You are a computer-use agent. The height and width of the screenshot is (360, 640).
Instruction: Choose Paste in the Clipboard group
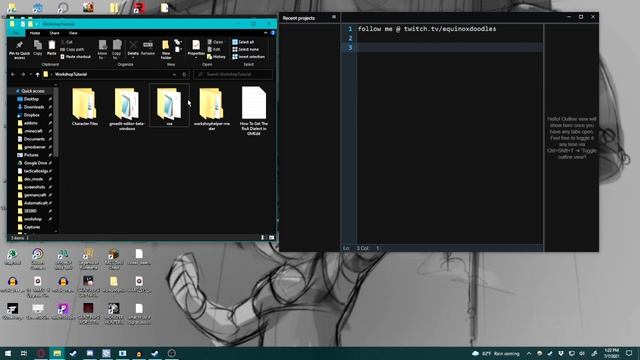pos(51,48)
